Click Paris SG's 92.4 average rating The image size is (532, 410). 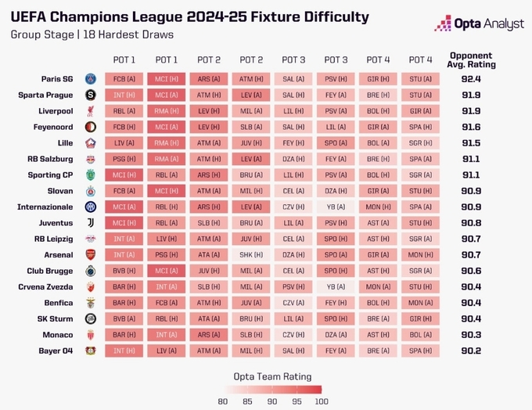click(471, 79)
